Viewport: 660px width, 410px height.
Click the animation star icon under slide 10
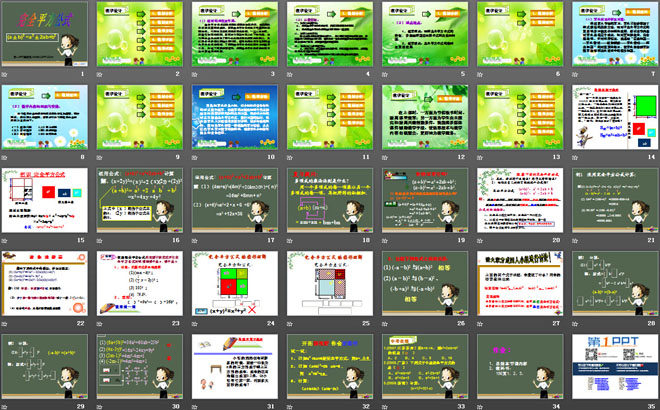pyautogui.click(x=194, y=157)
